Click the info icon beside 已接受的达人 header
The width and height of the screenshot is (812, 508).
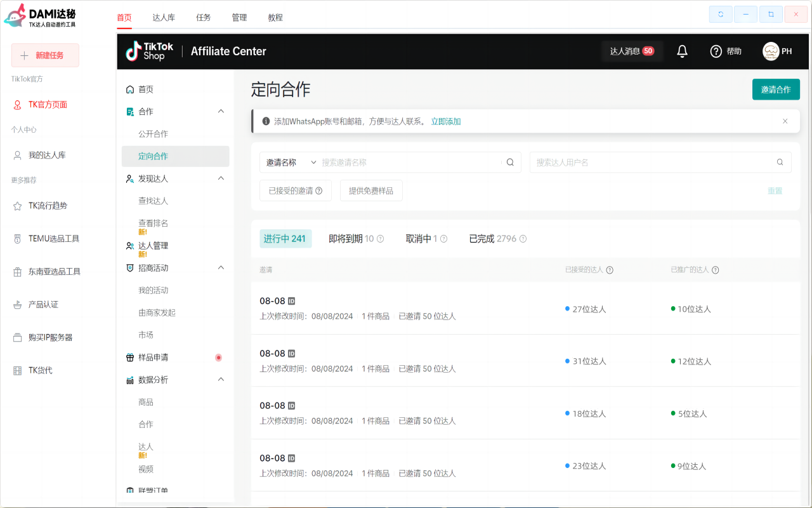coord(610,269)
